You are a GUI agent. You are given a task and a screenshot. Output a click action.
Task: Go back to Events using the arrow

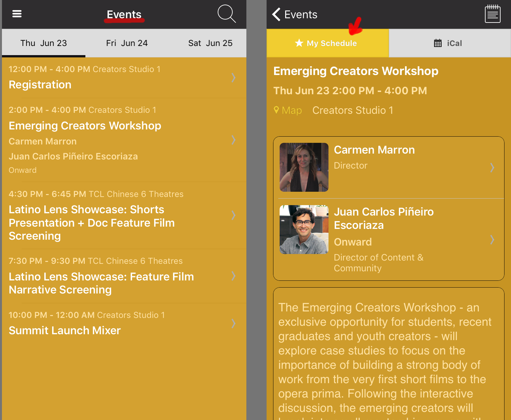(x=276, y=14)
